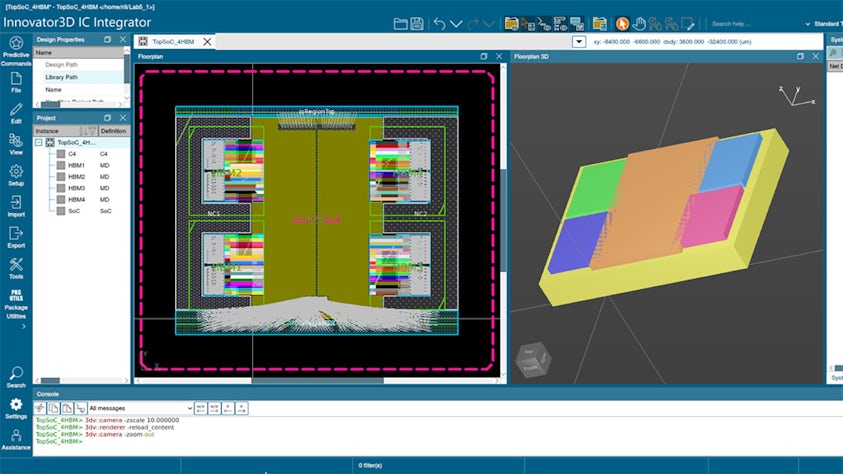Sort by the Definition column header
Viewport: 843px width, 474px height.
pyautogui.click(x=113, y=131)
